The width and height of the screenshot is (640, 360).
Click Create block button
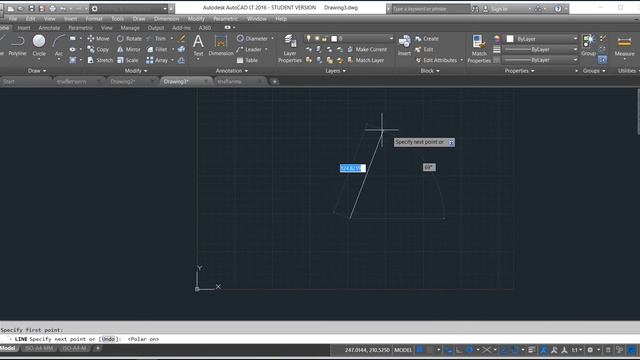pyautogui.click(x=427, y=38)
